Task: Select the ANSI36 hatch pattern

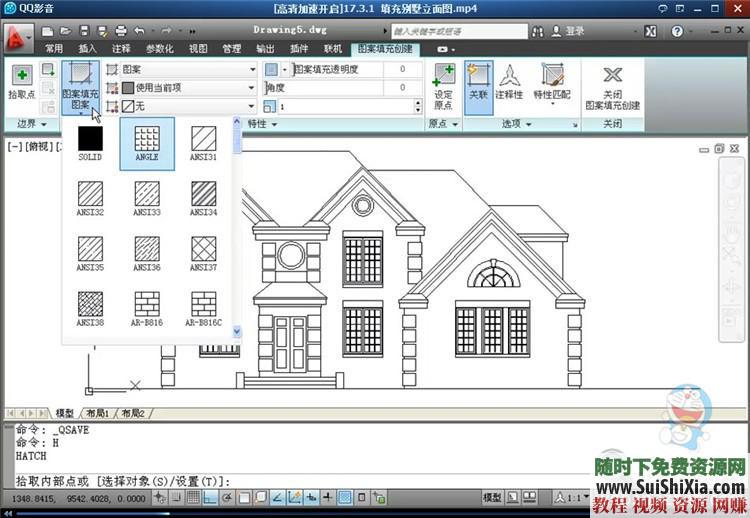Action: click(x=147, y=253)
